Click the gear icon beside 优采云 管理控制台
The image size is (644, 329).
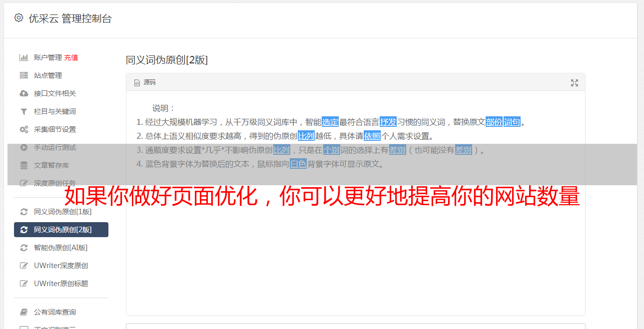(x=18, y=18)
